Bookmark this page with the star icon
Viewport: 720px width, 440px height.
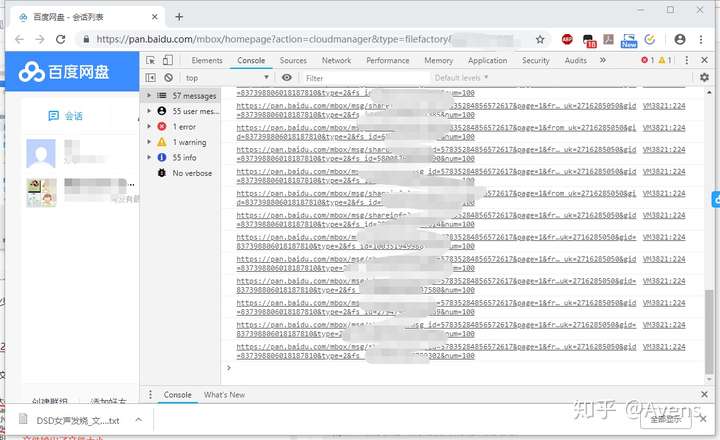[x=540, y=39]
